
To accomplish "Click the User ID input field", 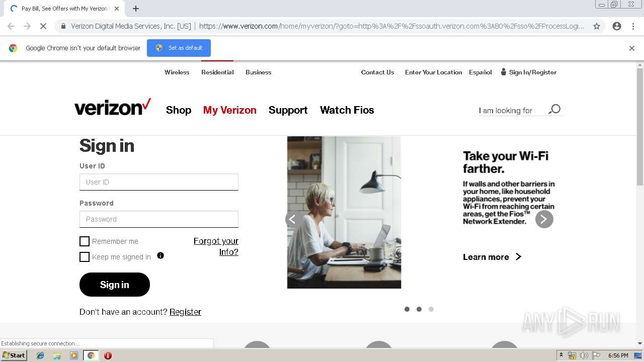I will [x=159, y=182].
